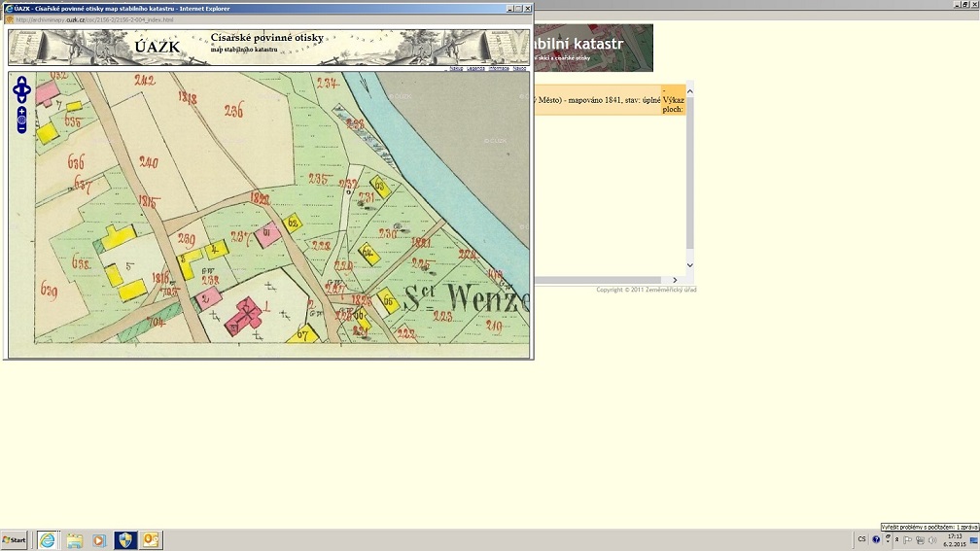
Task: Click the Show desktop button in the tray
Action: [974, 539]
